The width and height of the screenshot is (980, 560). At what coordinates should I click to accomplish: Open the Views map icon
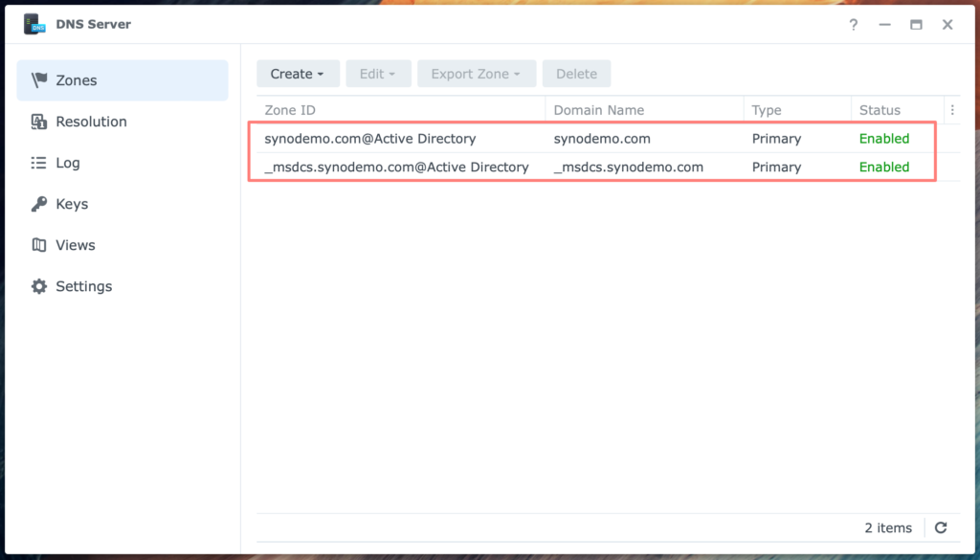click(x=36, y=245)
